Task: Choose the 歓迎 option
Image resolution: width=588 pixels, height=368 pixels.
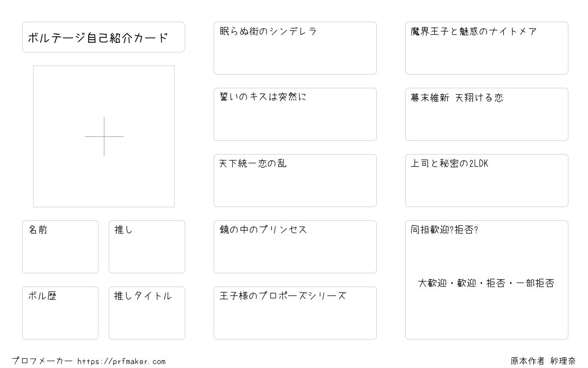Action: [466, 284]
